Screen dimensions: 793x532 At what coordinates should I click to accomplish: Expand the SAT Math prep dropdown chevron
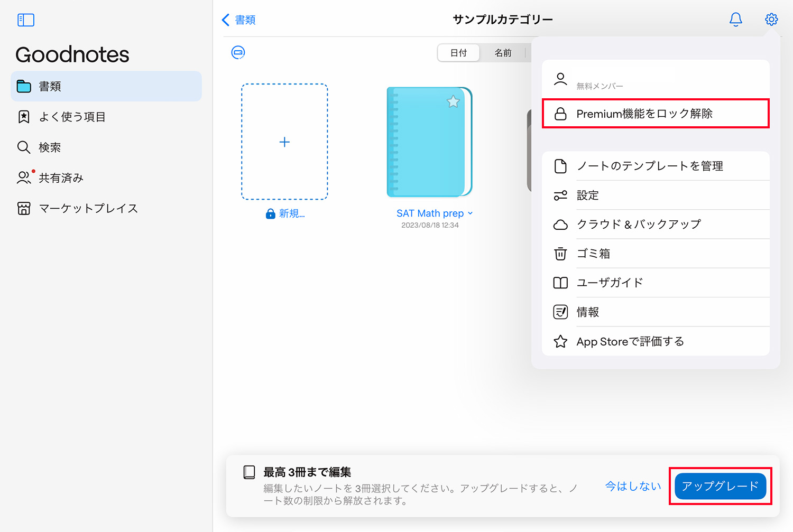(470, 213)
